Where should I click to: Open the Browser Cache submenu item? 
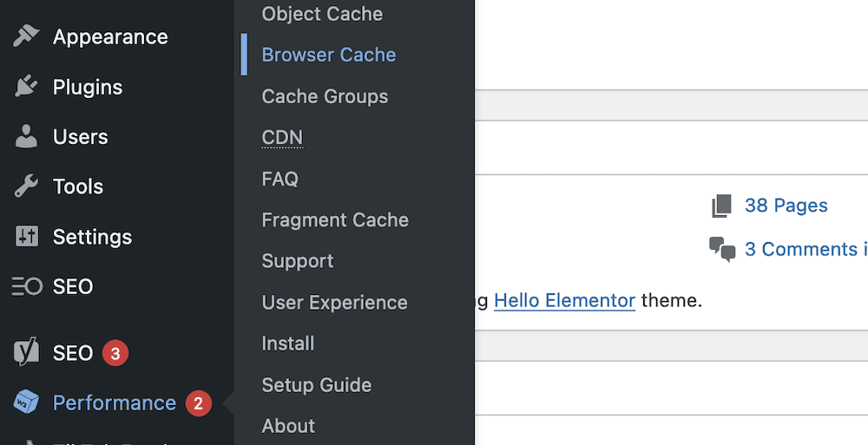click(328, 55)
